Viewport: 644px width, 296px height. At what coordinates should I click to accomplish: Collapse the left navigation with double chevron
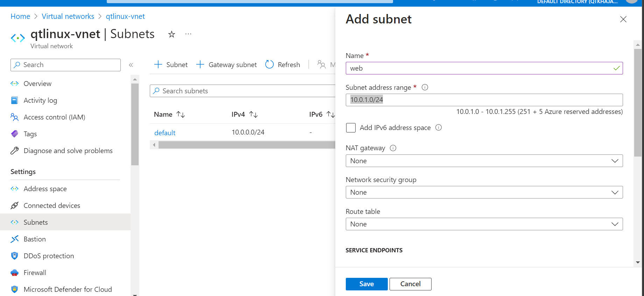[131, 65]
